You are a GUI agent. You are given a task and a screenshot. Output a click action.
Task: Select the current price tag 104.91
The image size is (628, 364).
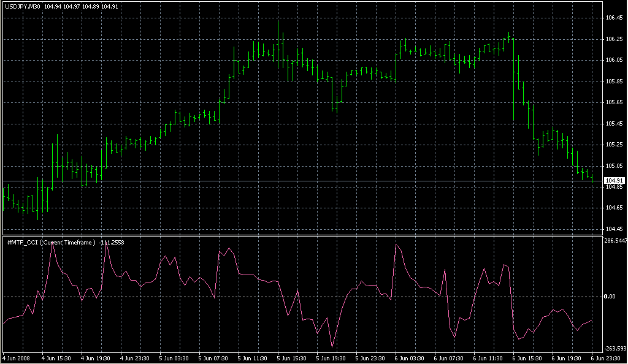(x=614, y=181)
